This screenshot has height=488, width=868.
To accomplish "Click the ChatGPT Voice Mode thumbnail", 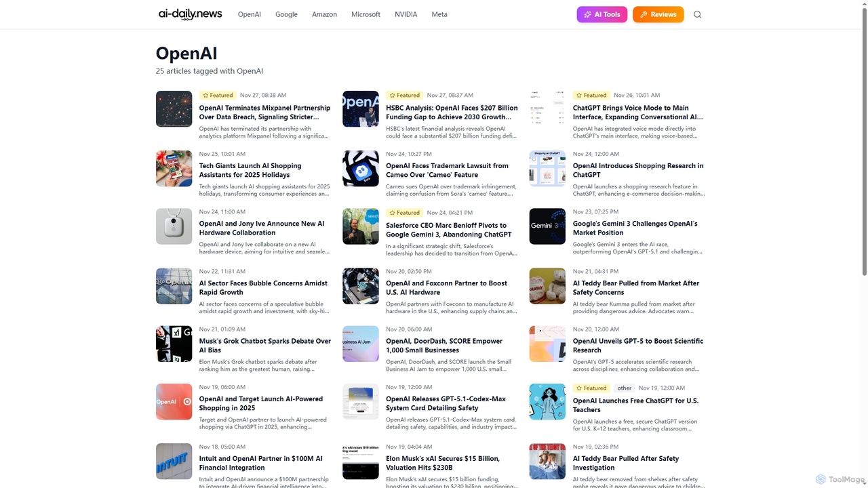I will tap(547, 109).
